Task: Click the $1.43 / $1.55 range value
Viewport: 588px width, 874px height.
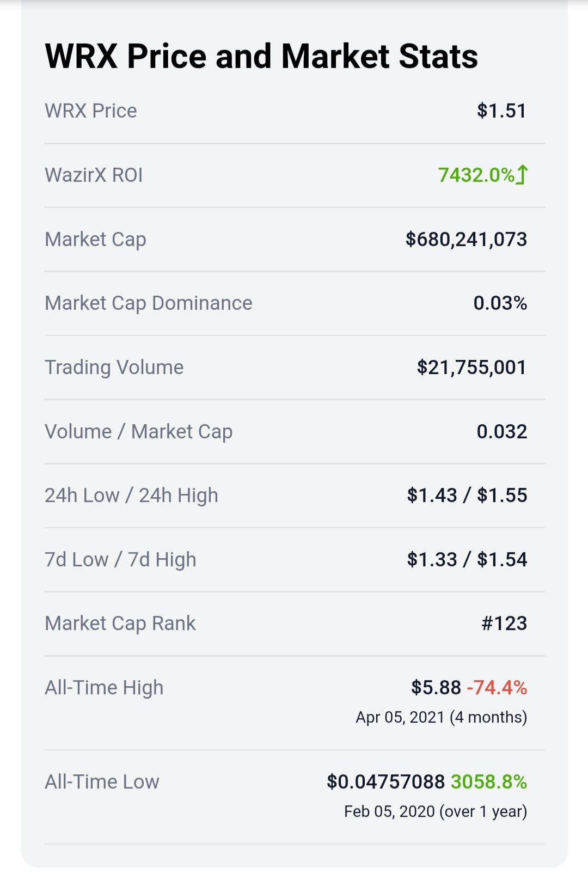Action: pos(467,496)
